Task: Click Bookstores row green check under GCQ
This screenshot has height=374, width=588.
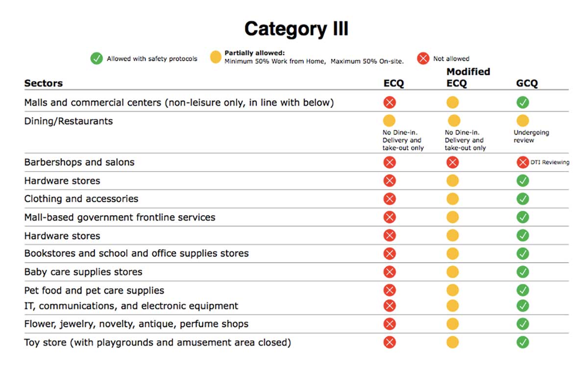Action: [523, 254]
